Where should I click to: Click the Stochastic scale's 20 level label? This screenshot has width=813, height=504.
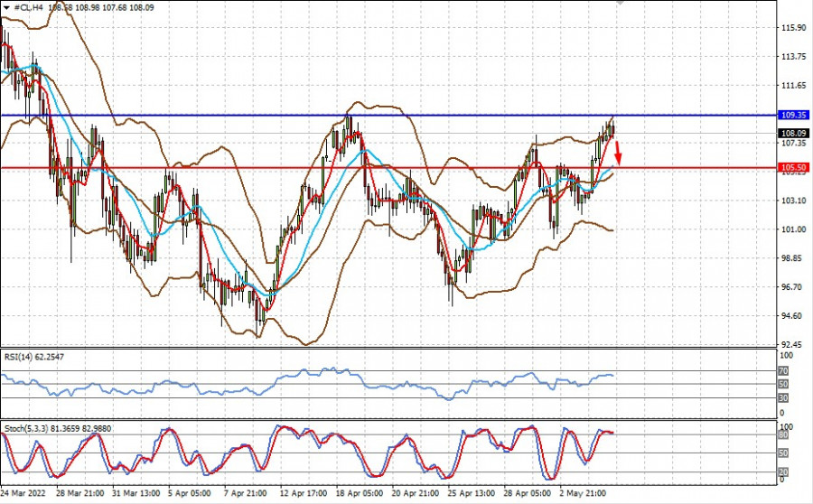784,471
